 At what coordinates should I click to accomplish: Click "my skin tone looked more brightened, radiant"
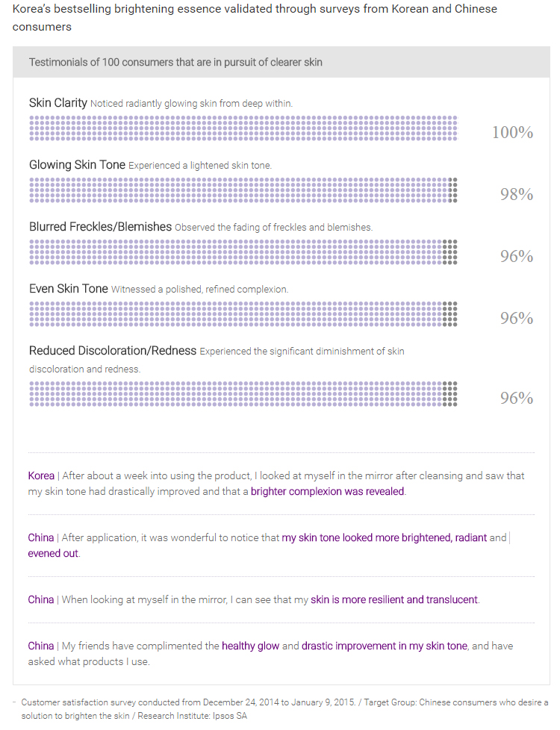click(x=384, y=537)
